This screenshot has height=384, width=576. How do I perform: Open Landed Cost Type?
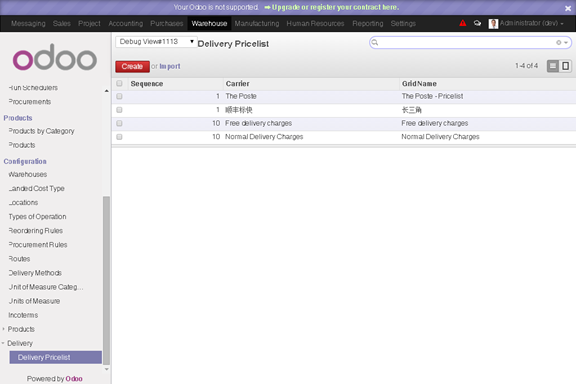tap(36, 189)
